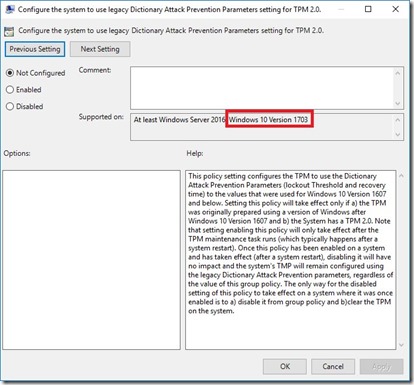Click the Previous Setting button
This screenshot has height=385, width=414.
pyautogui.click(x=35, y=49)
